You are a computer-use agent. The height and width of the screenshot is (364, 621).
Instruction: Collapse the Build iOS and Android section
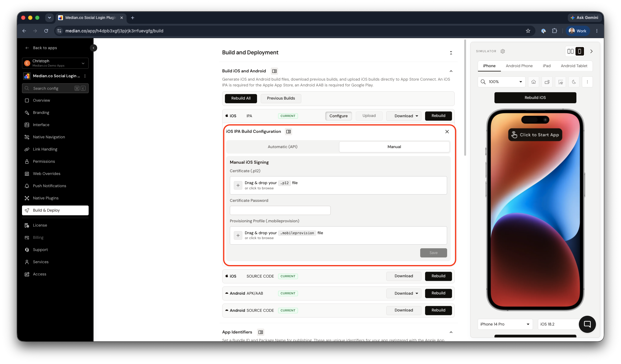point(451,71)
